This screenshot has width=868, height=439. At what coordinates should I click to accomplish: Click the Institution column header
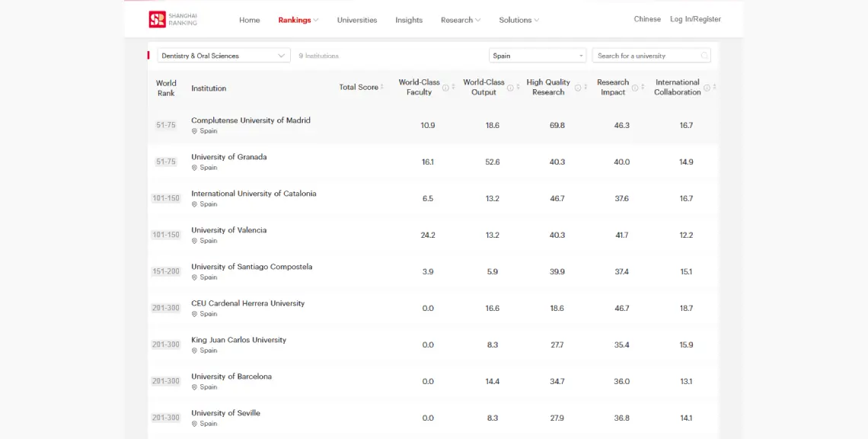coord(209,88)
